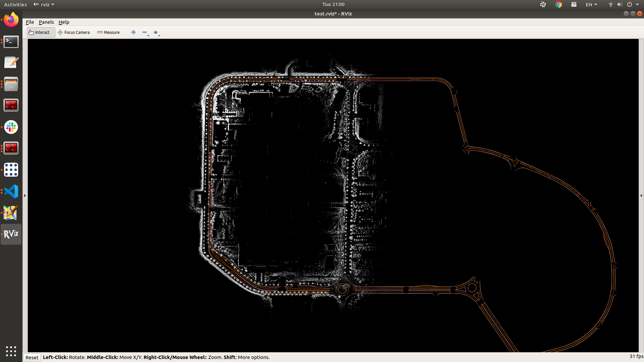Screen dimensions: 644x362
Task: Click the Reset button
Action: (32, 357)
